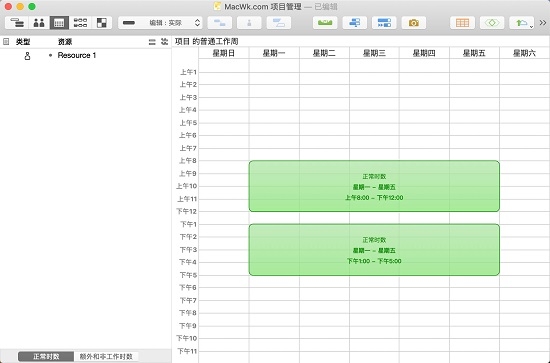Select the Calendar view button
The width and height of the screenshot is (550, 363).
click(59, 23)
